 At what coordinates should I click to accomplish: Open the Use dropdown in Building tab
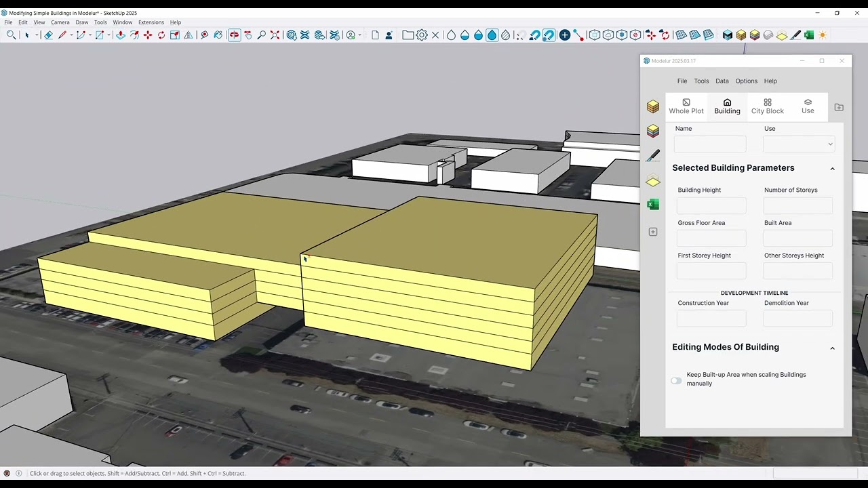click(799, 144)
